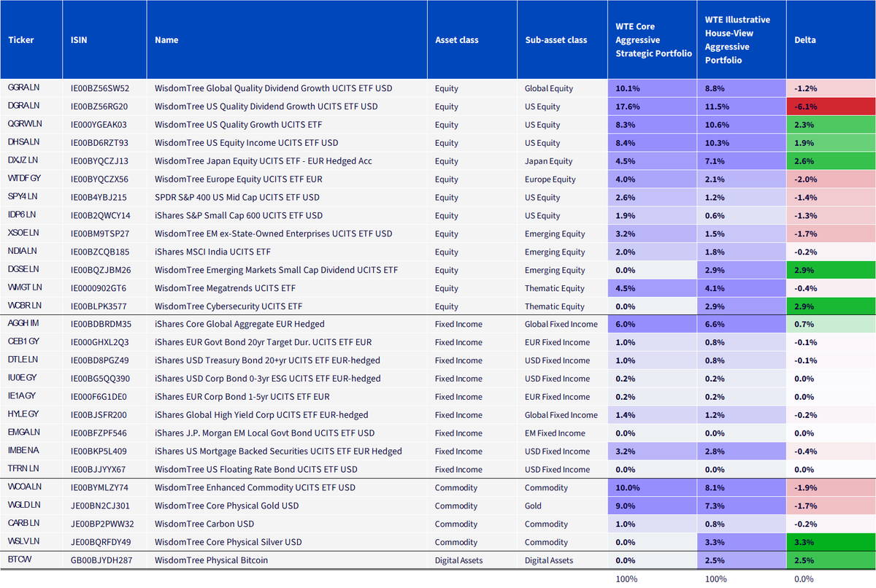The width and height of the screenshot is (876, 588).
Task: Click the 0.0% total under Delta column
Action: (x=804, y=579)
